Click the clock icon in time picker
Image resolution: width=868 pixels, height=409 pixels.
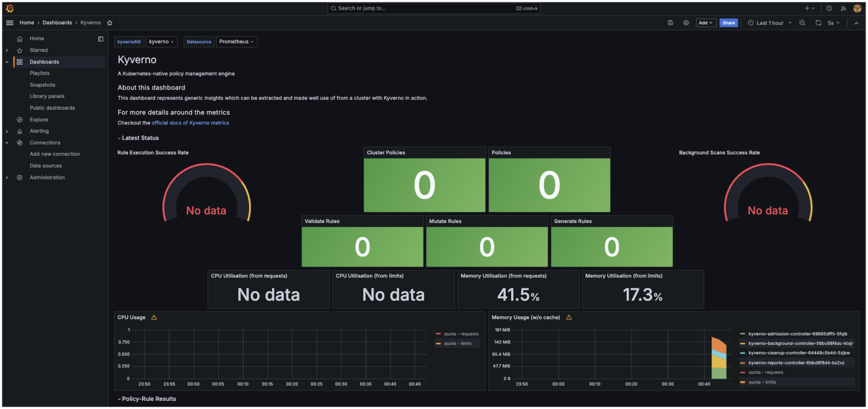(x=750, y=23)
